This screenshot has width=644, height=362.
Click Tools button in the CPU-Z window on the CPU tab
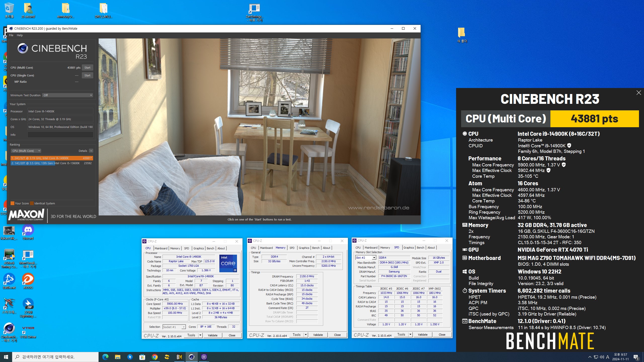click(x=191, y=335)
